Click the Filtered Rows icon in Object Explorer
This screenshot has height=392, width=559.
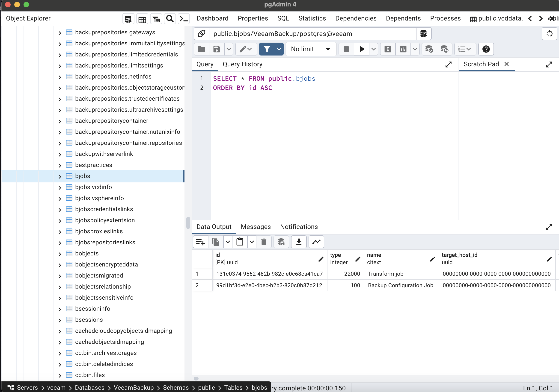click(156, 19)
